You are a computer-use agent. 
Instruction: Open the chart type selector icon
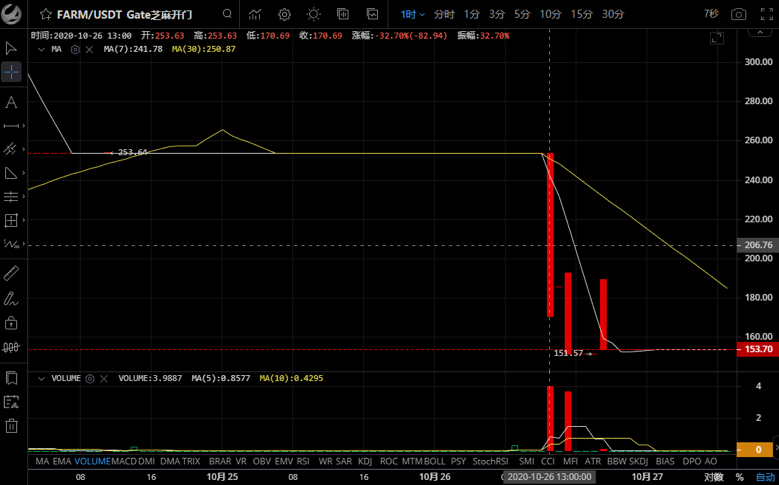[255, 14]
